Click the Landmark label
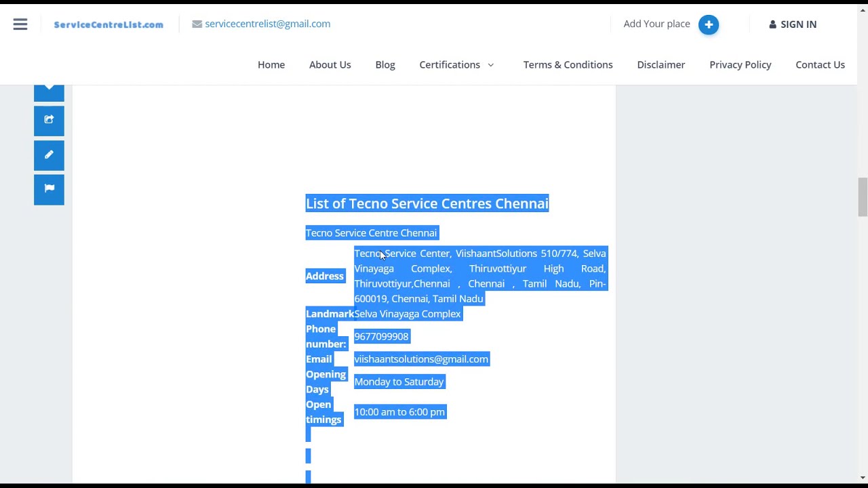 pyautogui.click(x=330, y=314)
